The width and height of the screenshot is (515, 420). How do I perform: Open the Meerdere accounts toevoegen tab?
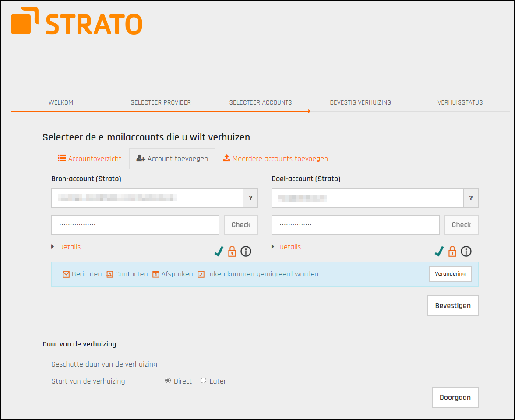(x=275, y=158)
